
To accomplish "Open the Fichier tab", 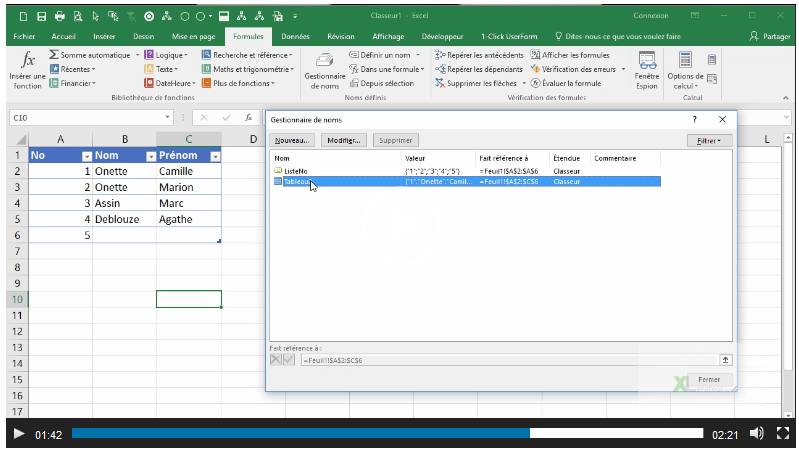I will pos(24,36).
